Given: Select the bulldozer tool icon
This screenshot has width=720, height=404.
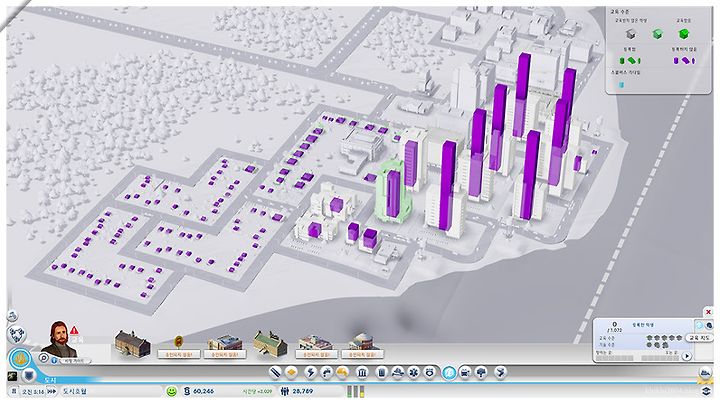Looking at the screenshot, I should point(706,372).
